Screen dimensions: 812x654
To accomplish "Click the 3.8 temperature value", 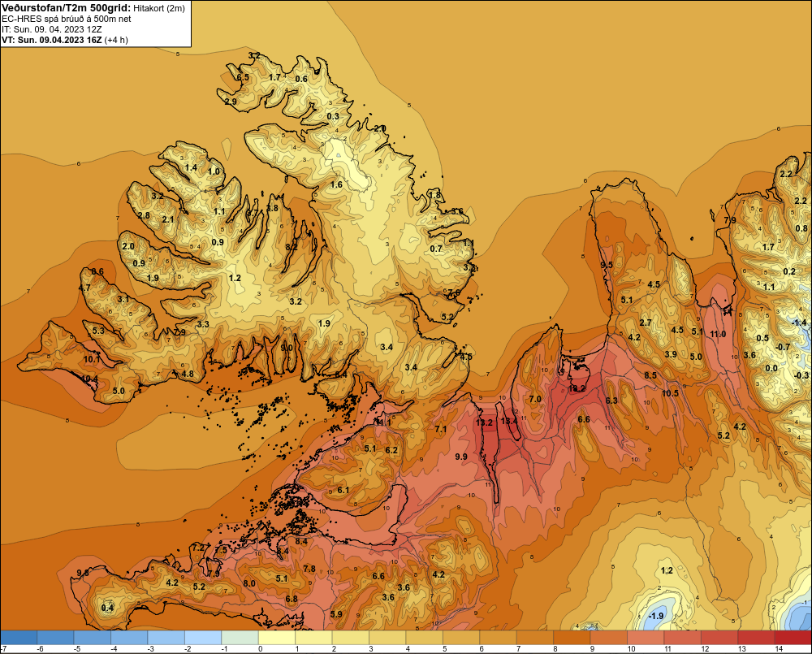I will (272, 208).
